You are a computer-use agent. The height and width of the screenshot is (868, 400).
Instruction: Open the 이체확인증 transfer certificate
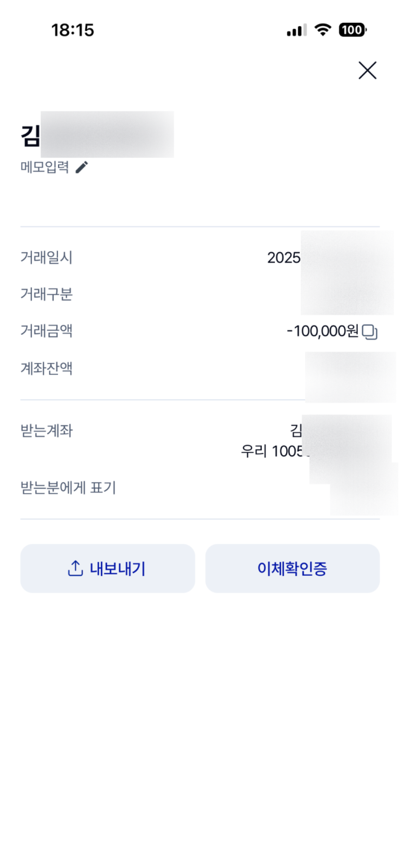(x=292, y=568)
